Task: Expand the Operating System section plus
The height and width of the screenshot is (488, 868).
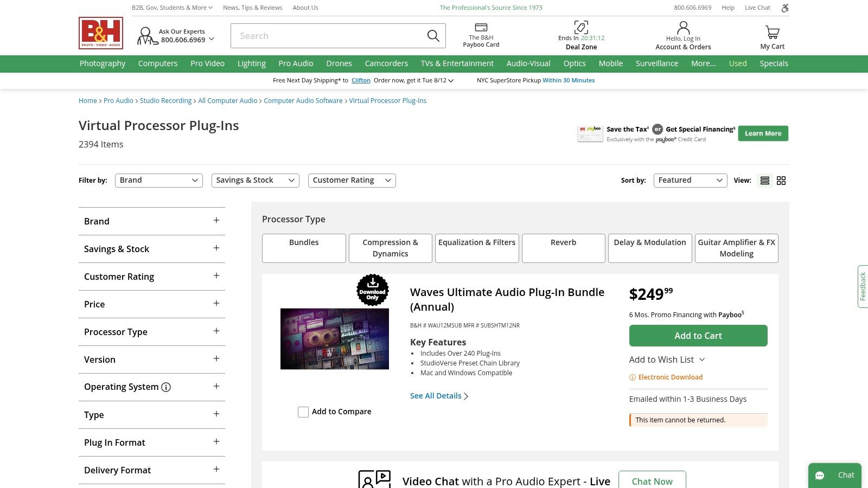Action: (216, 386)
